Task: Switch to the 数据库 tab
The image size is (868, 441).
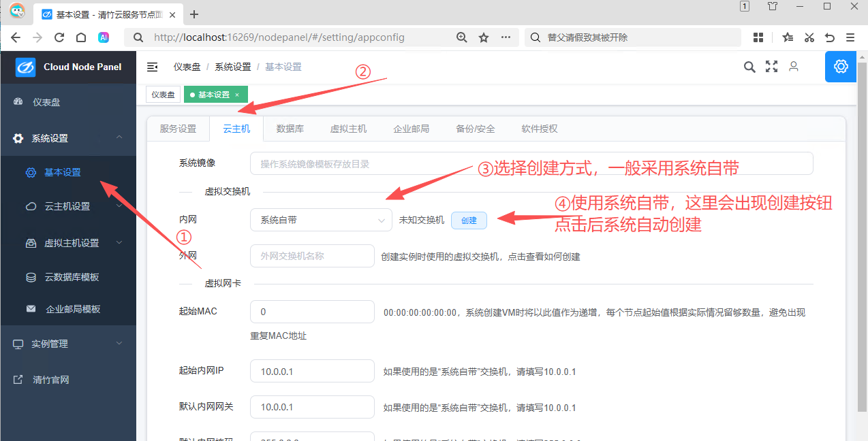Action: 290,129
